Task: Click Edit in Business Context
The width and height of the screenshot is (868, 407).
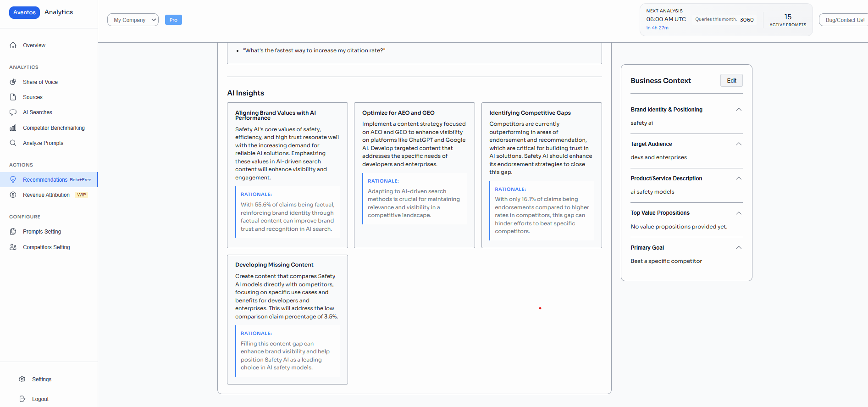Action: [x=731, y=81]
